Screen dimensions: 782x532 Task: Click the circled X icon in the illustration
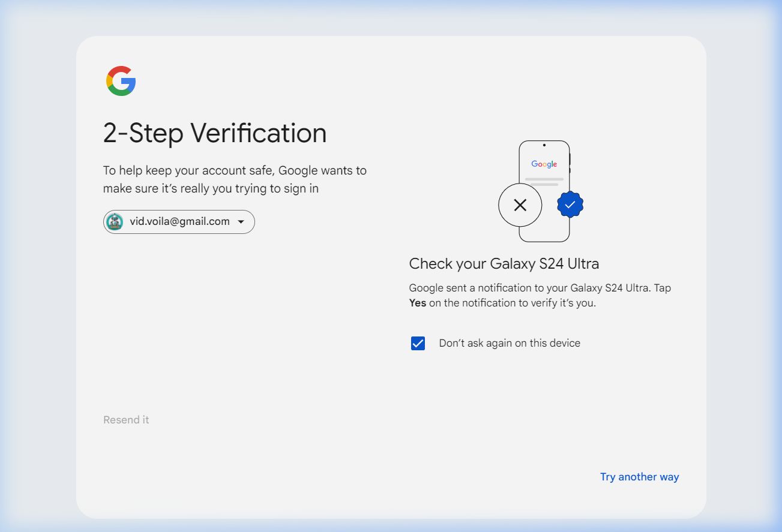(x=520, y=205)
